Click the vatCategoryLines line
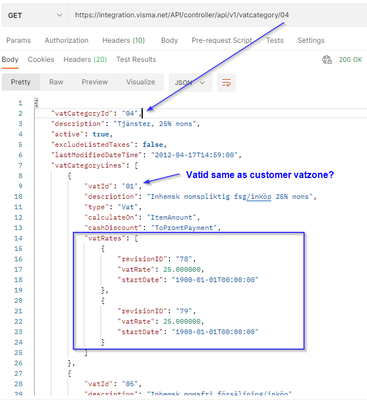Viewport: 367px width, 400px height. pos(94,165)
